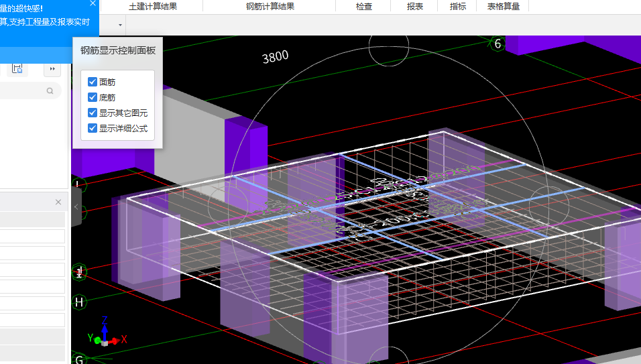
Task: Click the XYZ axis orientation gizmo
Action: (x=107, y=331)
